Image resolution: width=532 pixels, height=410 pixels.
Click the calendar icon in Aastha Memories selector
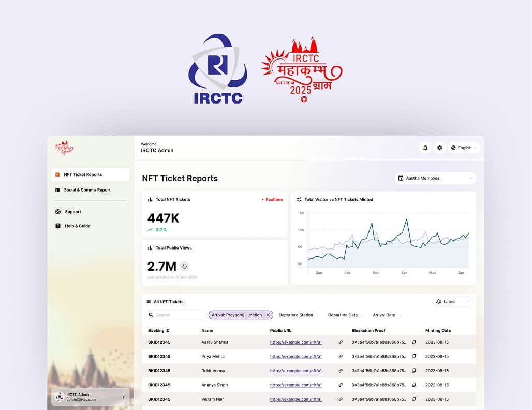tap(401, 178)
